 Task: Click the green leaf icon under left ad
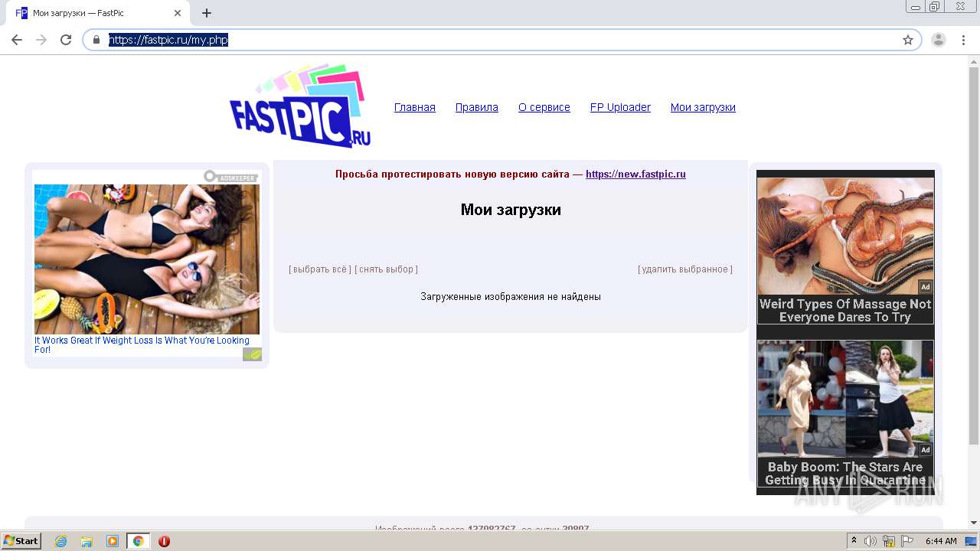coord(252,354)
